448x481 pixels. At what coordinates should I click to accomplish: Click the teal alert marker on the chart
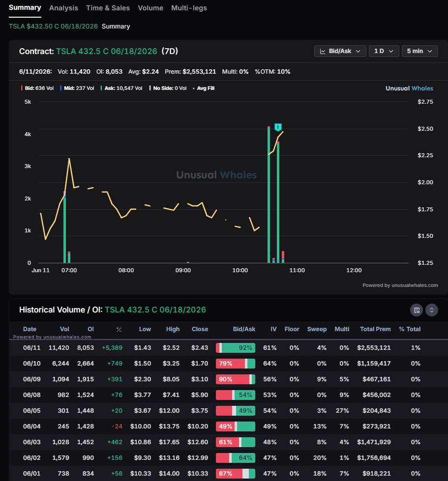(278, 127)
